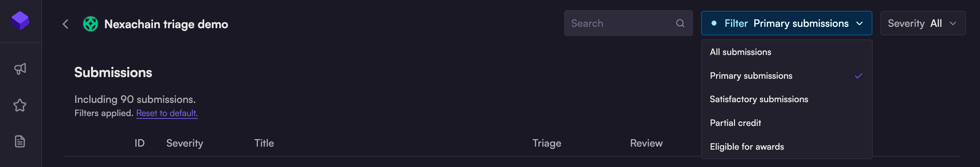This screenshot has height=167, width=980.
Task: Click the Reset to default link
Action: (166, 113)
